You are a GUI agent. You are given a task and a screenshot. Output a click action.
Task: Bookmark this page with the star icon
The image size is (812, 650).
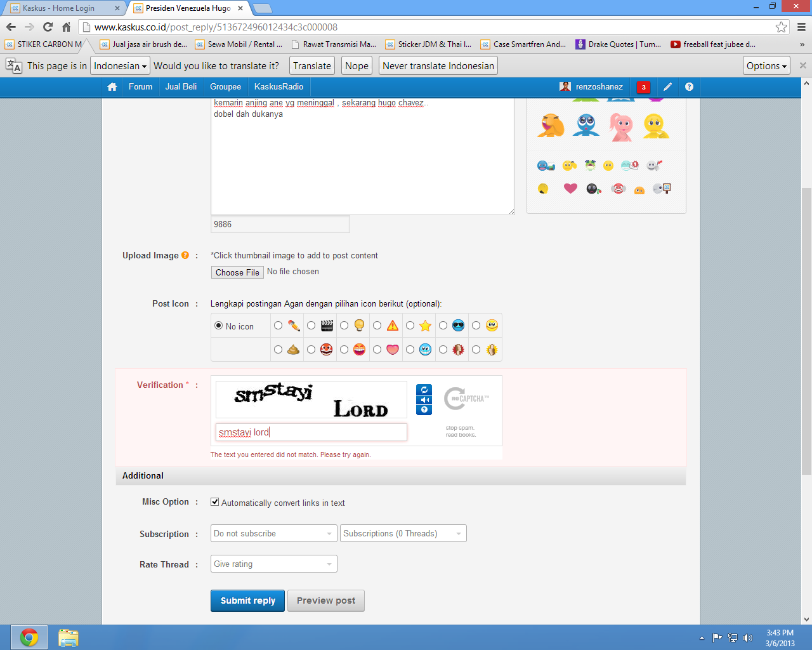[x=782, y=27]
